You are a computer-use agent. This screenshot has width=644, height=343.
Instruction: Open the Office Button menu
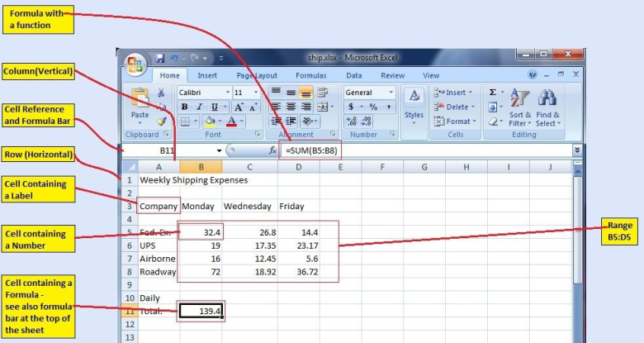(135, 64)
